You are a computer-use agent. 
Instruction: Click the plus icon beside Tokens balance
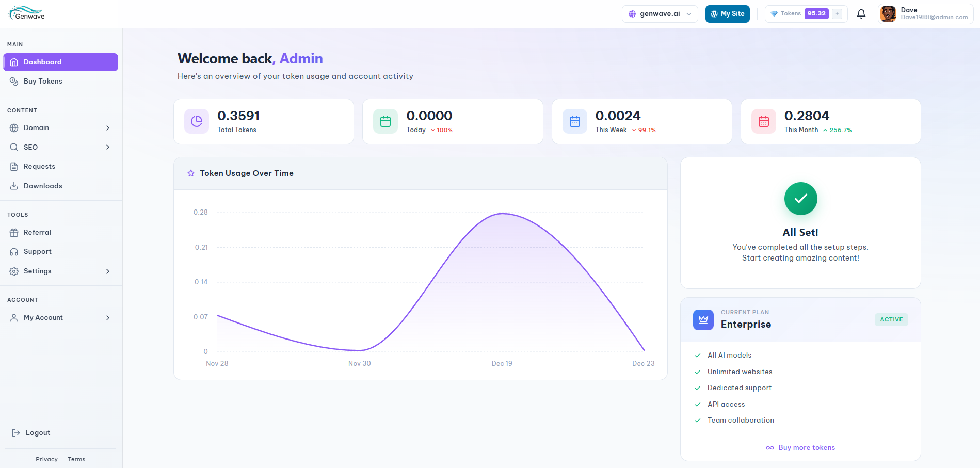pyautogui.click(x=837, y=14)
